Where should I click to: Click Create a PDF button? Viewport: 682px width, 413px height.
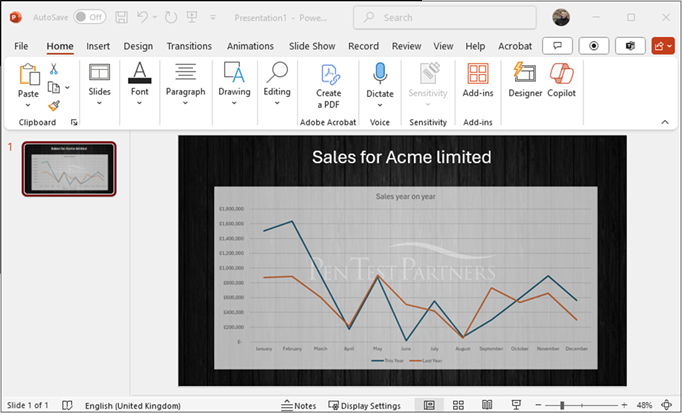[x=328, y=86]
